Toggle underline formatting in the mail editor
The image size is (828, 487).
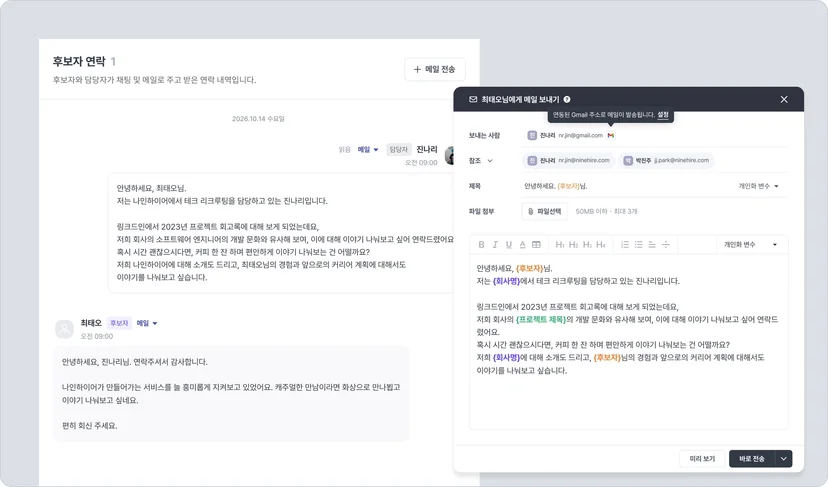pyautogui.click(x=509, y=245)
